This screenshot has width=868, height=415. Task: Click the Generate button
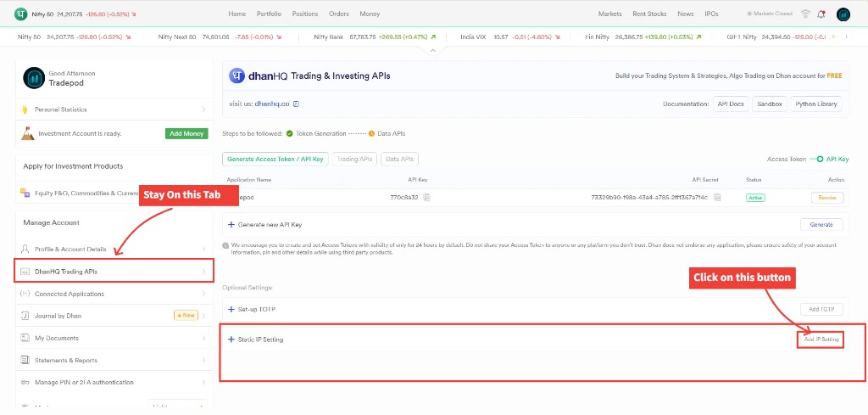pyautogui.click(x=821, y=224)
